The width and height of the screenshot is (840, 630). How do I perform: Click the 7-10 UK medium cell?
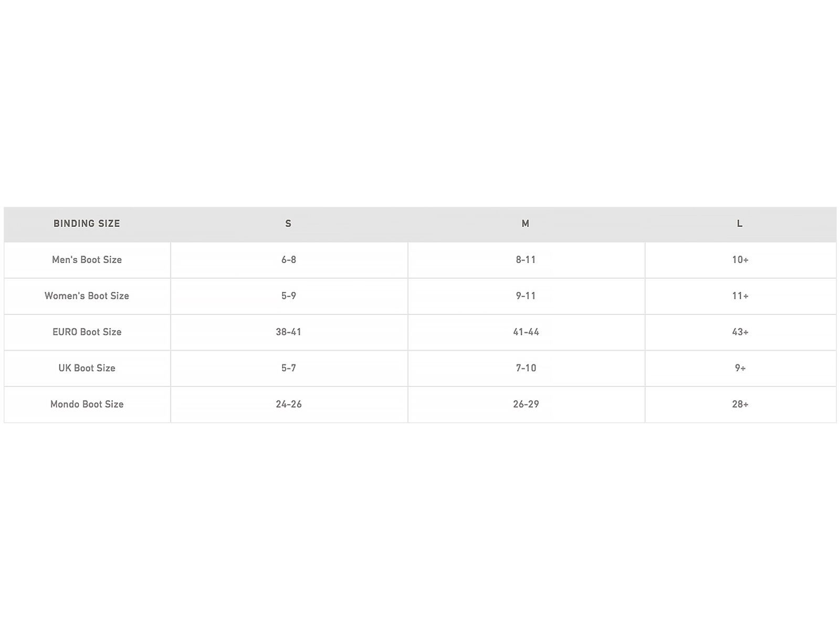click(526, 368)
